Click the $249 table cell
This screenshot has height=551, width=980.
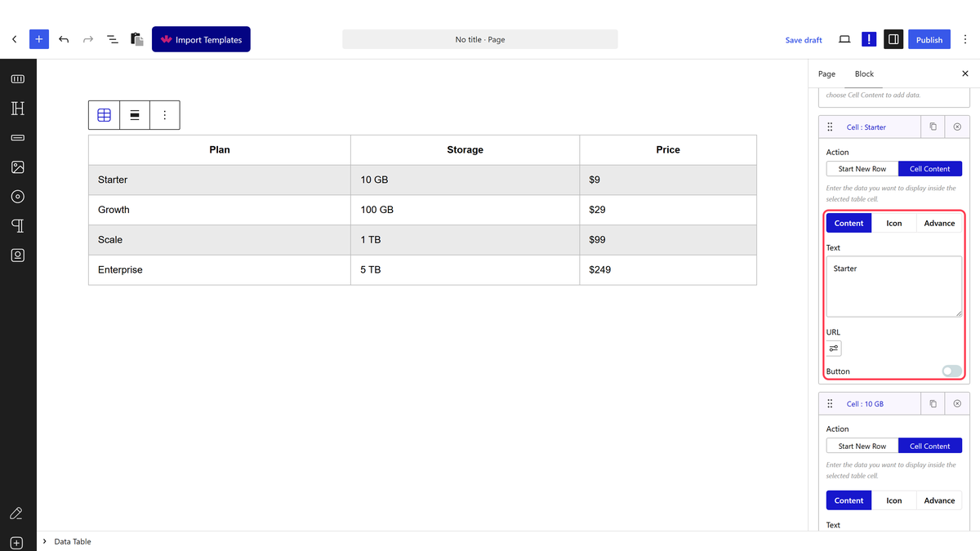[x=668, y=269]
